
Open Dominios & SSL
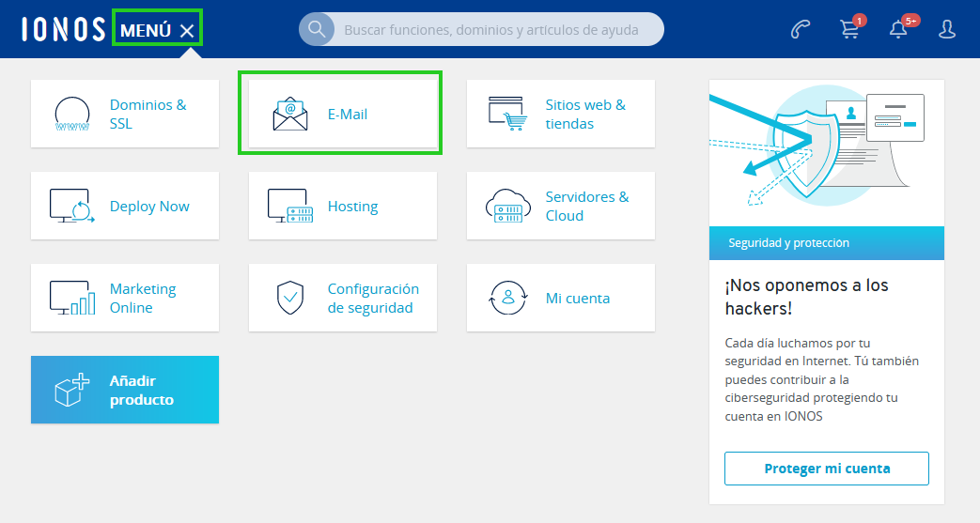point(125,114)
